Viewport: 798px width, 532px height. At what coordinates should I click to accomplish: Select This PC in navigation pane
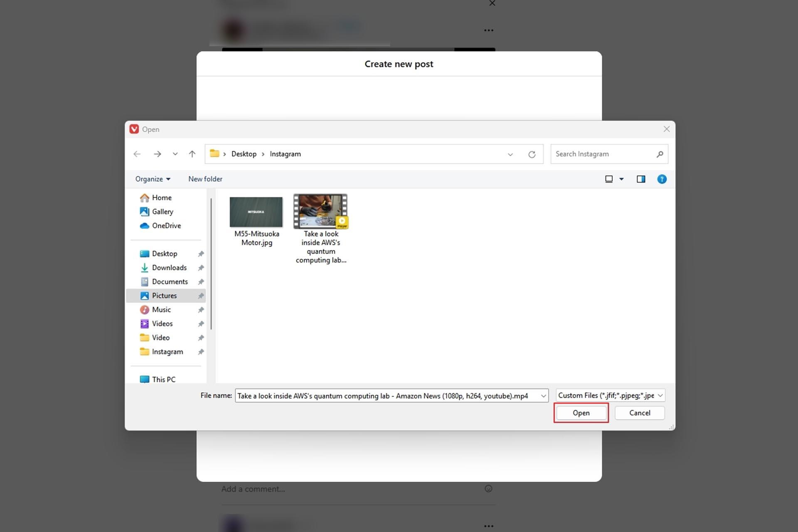tap(163, 379)
